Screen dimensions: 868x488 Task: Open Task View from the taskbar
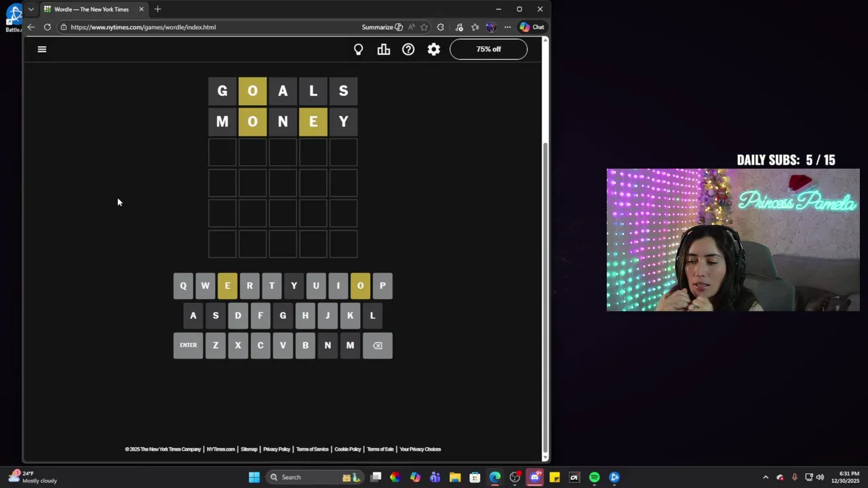click(376, 477)
